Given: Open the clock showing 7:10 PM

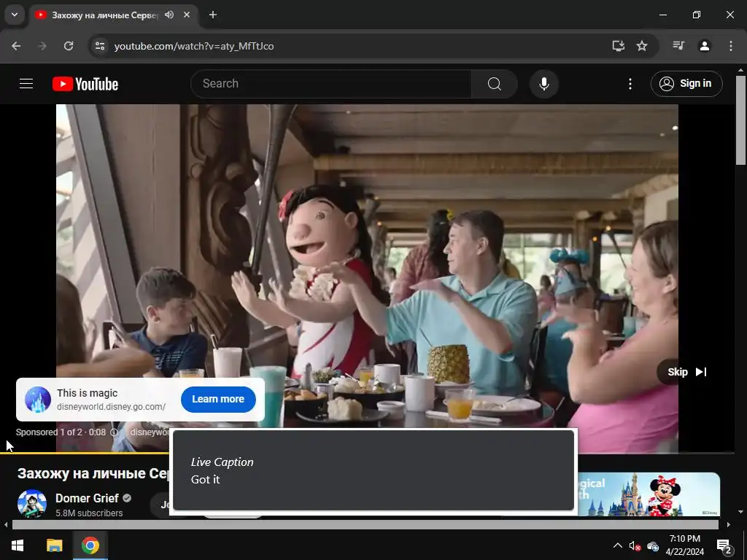Looking at the screenshot, I should [684, 545].
